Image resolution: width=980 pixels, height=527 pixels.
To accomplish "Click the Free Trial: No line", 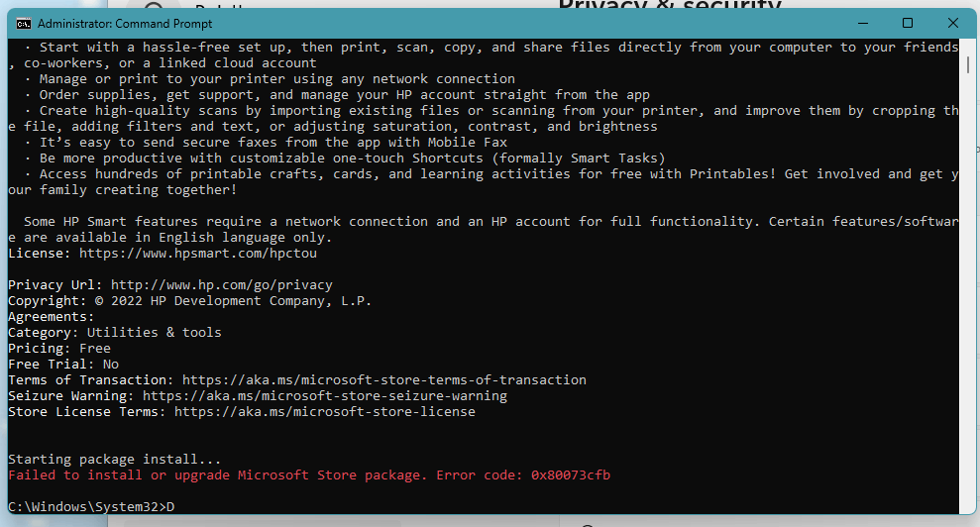I will (63, 365).
